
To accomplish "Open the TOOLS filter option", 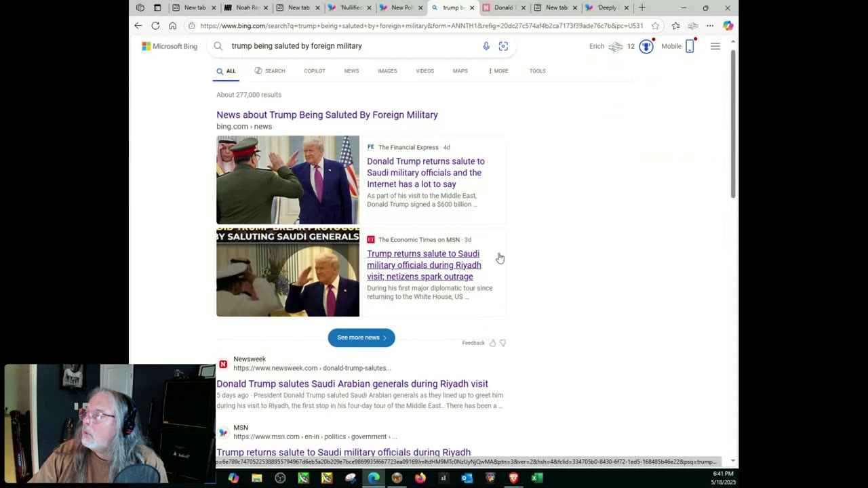I will click(x=537, y=71).
